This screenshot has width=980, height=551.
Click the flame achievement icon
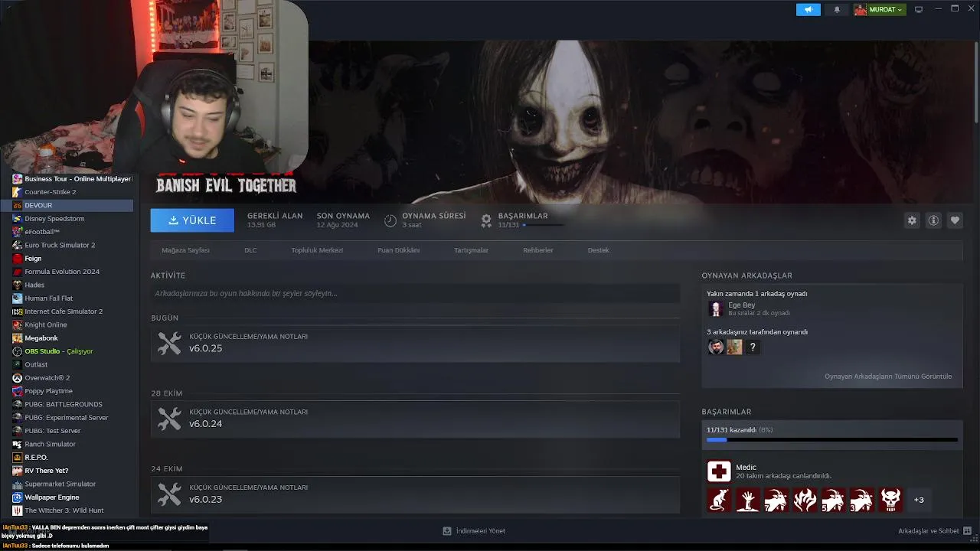click(805, 500)
